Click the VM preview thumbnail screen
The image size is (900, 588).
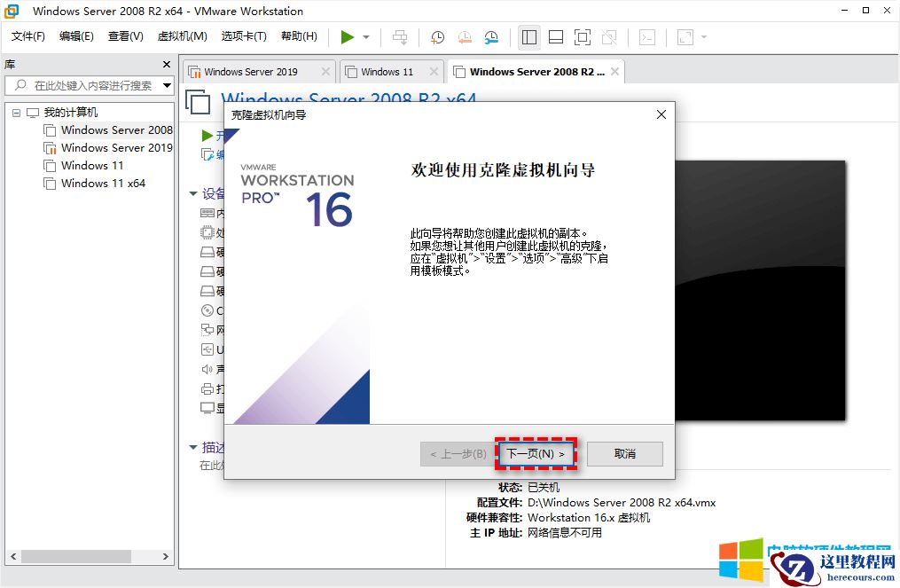[x=760, y=290]
